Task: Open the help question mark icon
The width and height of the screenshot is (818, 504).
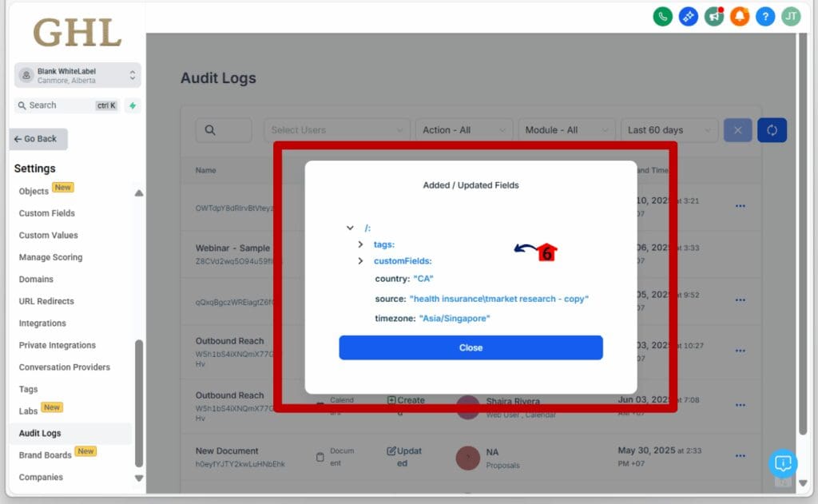Action: click(765, 16)
